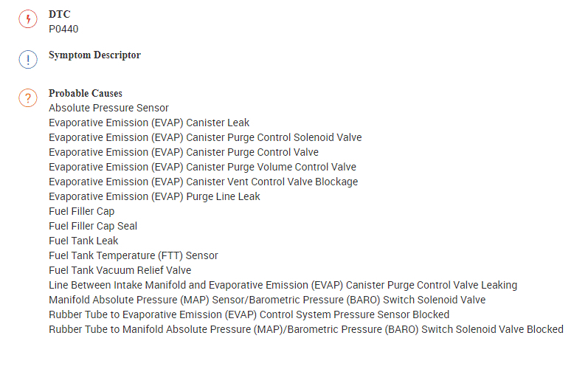Click the red lightning bolt DTC icon

27,20
